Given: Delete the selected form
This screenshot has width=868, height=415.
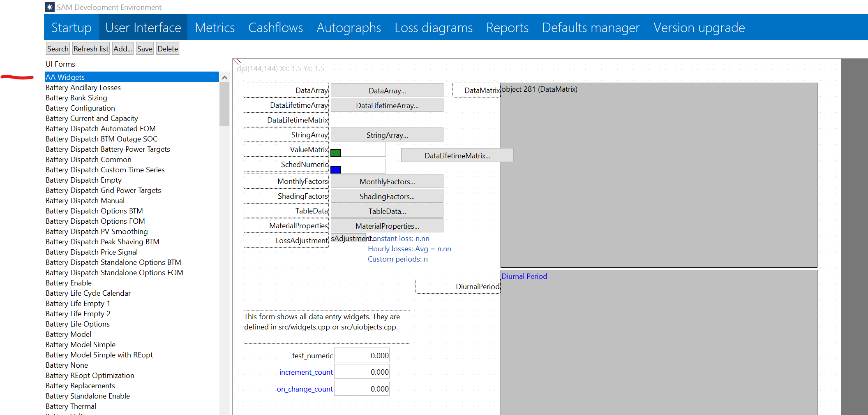Looking at the screenshot, I should click(167, 48).
